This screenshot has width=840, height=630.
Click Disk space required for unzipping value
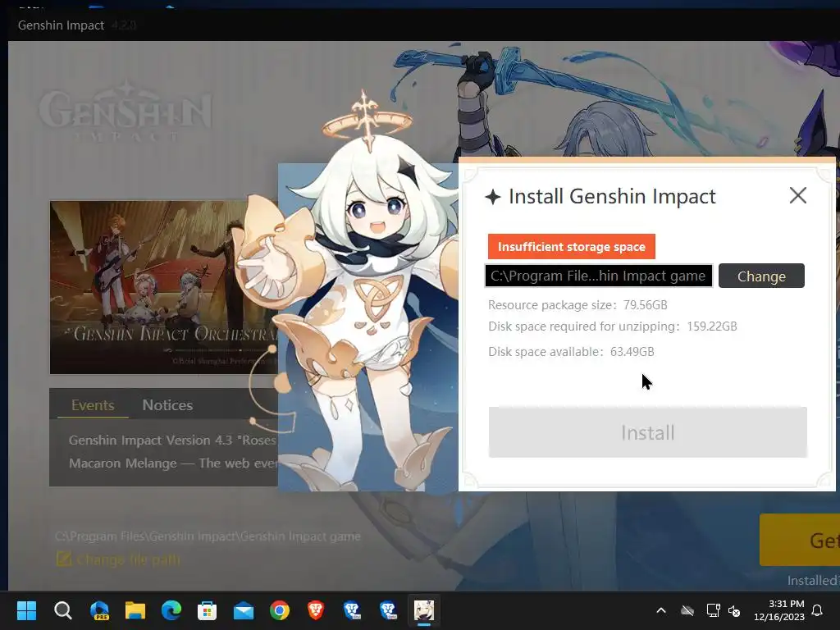(712, 326)
